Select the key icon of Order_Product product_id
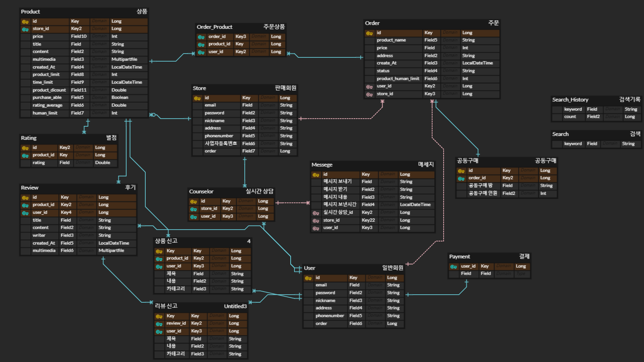644x362 pixels. click(201, 45)
